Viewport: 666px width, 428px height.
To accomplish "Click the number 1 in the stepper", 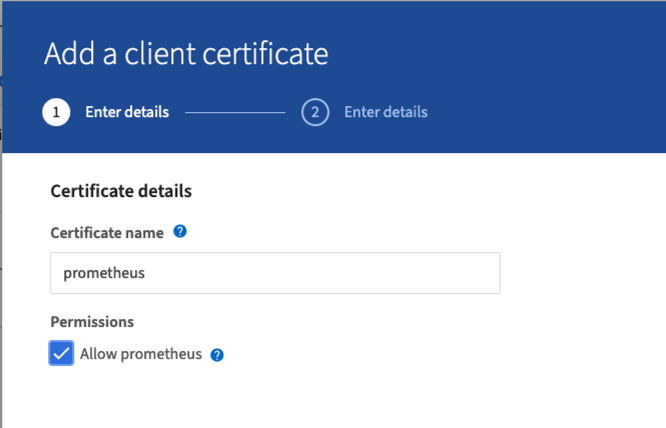I will coord(56,112).
